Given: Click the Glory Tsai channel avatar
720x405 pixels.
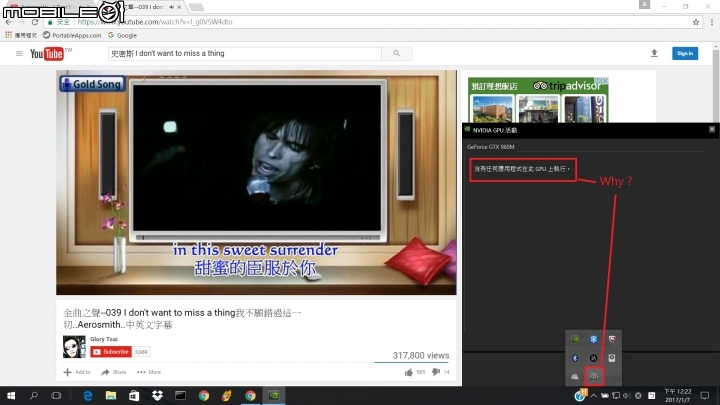Looking at the screenshot, I should coord(74,347).
